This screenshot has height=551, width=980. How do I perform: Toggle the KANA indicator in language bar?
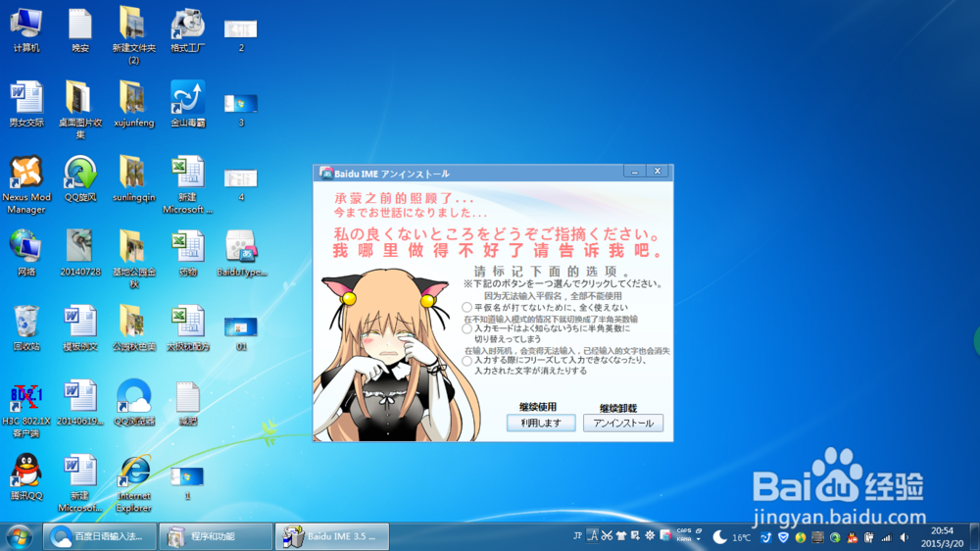684,539
